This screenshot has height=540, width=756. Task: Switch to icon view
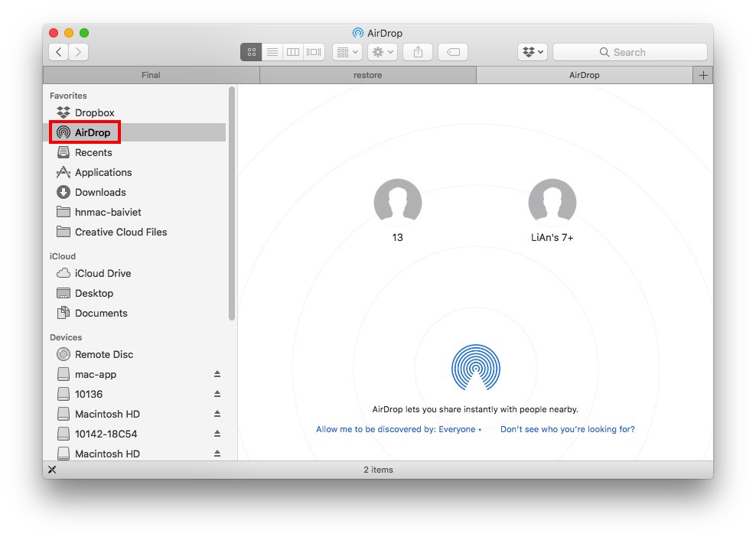251,52
